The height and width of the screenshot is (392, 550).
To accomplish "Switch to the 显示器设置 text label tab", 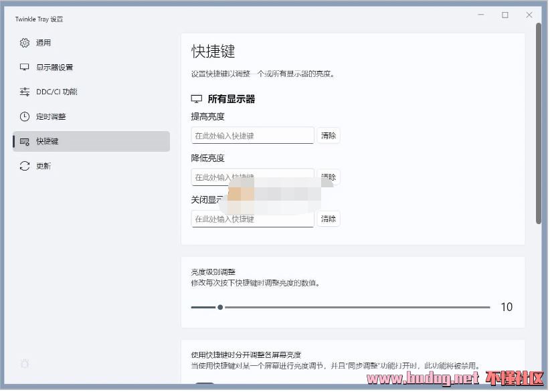I will point(54,68).
